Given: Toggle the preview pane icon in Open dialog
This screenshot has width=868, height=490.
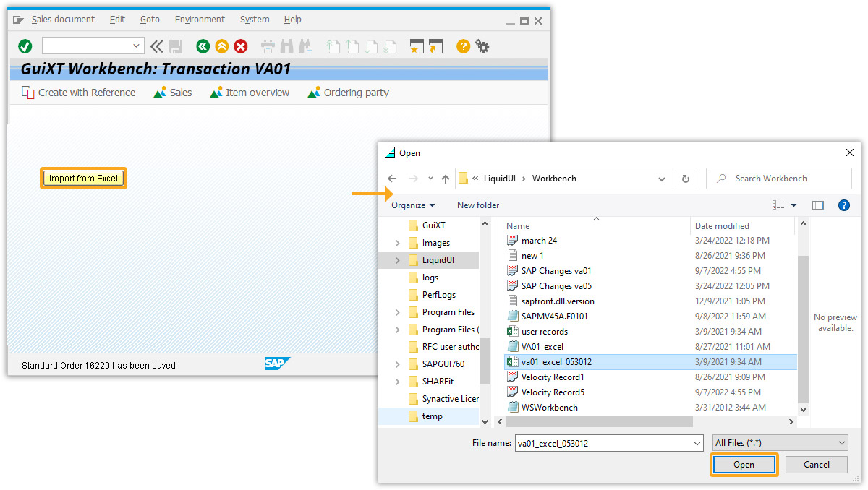Looking at the screenshot, I should point(818,205).
